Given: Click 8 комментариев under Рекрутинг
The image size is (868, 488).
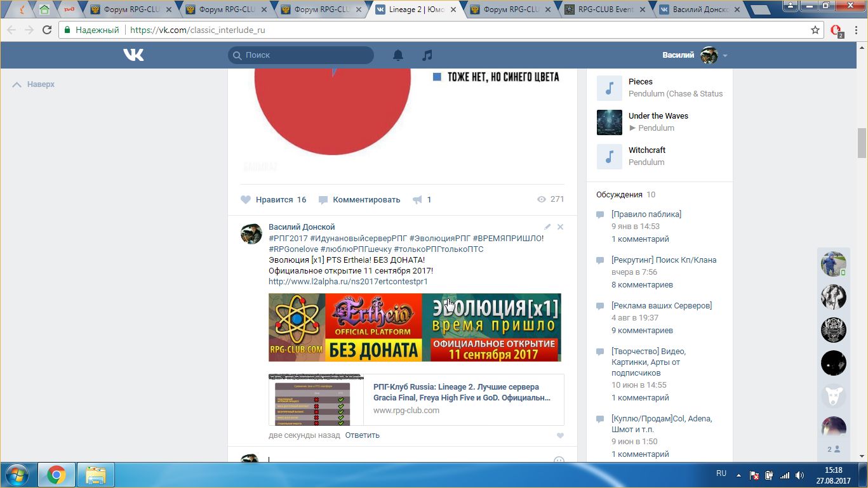Looking at the screenshot, I should [x=642, y=285].
